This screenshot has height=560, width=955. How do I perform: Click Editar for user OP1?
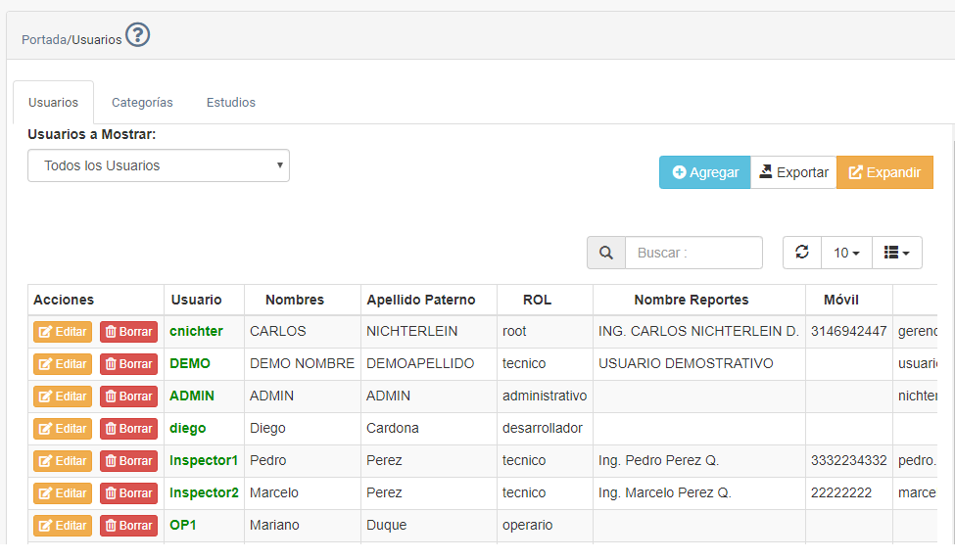point(63,526)
